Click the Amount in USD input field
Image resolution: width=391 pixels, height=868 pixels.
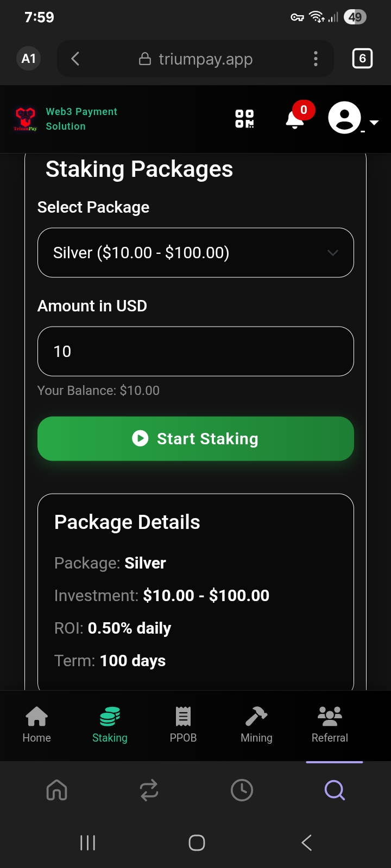pyautogui.click(x=195, y=352)
